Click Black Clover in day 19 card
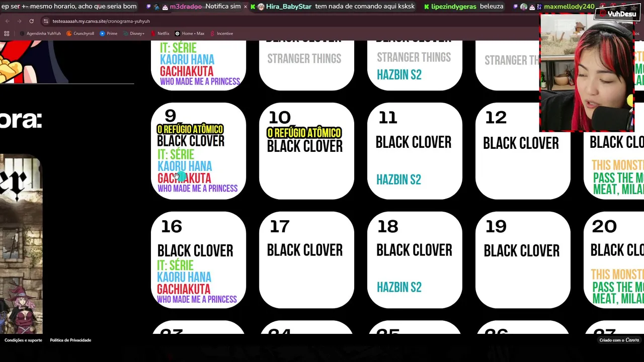 [x=521, y=251]
